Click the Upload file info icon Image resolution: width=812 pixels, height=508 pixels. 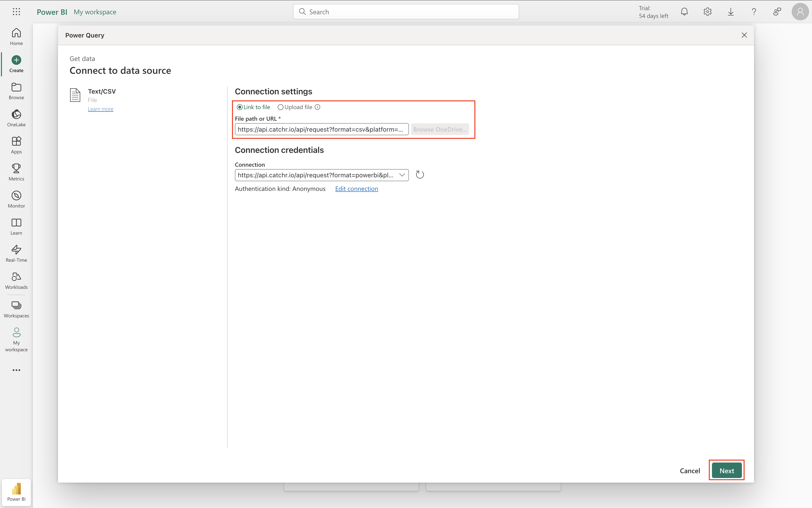(x=317, y=107)
